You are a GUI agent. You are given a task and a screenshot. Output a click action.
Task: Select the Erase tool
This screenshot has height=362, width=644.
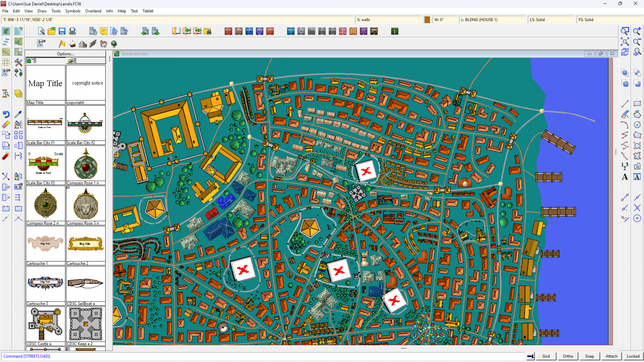[6, 125]
